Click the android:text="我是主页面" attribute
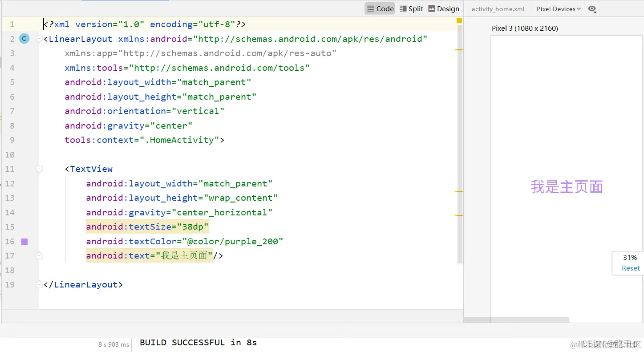Screen dimensions: 644x352 coord(150,255)
